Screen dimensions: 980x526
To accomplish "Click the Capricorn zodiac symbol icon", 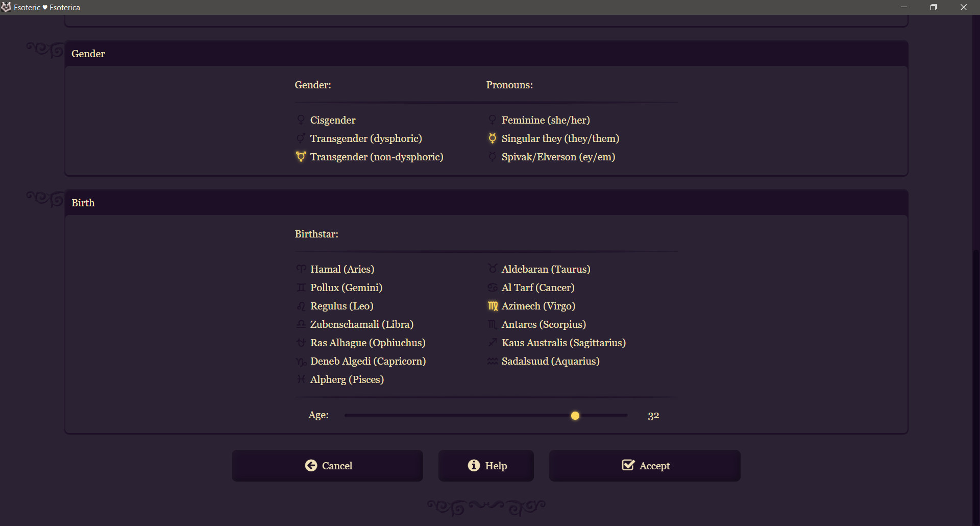I will (301, 362).
